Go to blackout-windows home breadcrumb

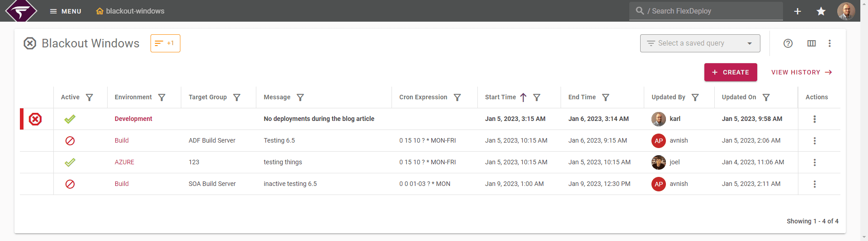click(x=130, y=11)
